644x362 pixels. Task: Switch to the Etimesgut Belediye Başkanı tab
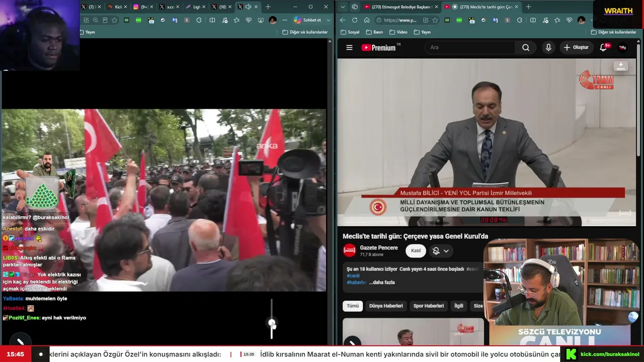tap(400, 7)
